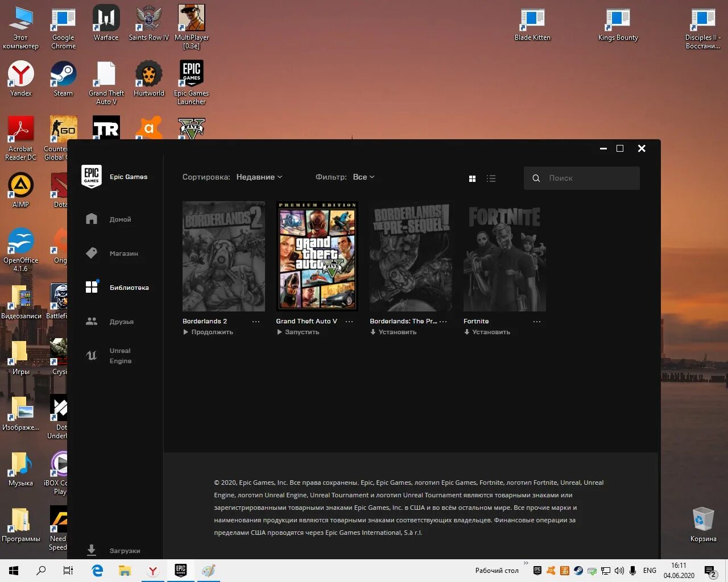
Task: Open Epic Games Launcher desktop shortcut
Action: (192, 83)
